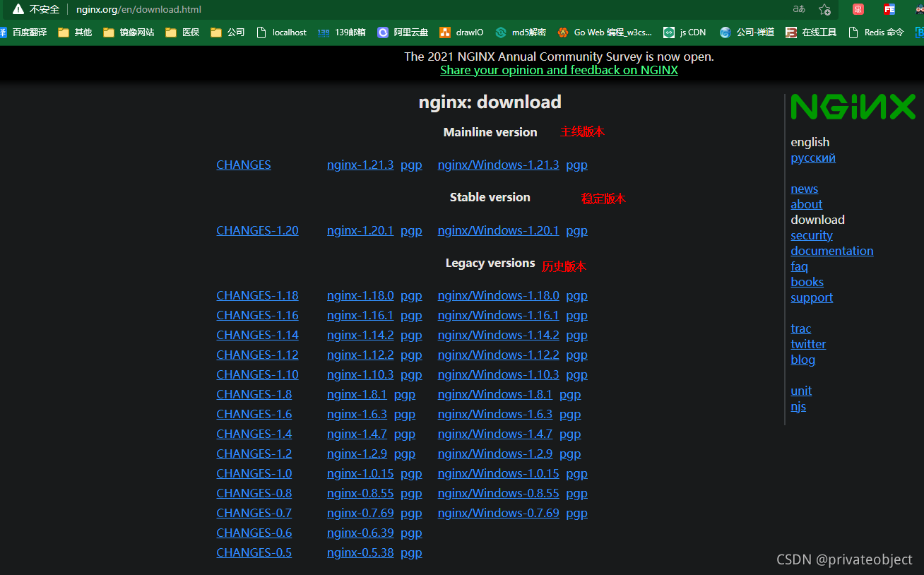Click the red extension icon next to star
The width and height of the screenshot is (924, 575).
pos(858,9)
